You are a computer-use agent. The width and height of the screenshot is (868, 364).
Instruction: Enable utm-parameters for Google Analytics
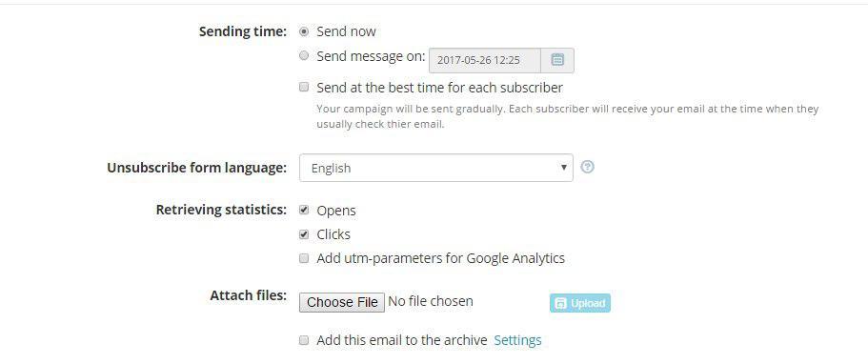304,258
